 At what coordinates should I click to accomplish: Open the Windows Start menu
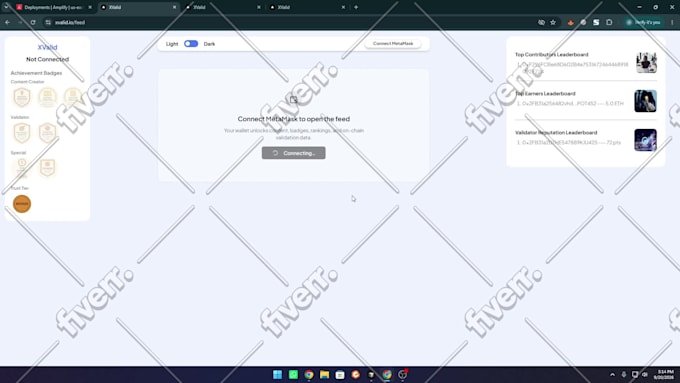(x=278, y=375)
